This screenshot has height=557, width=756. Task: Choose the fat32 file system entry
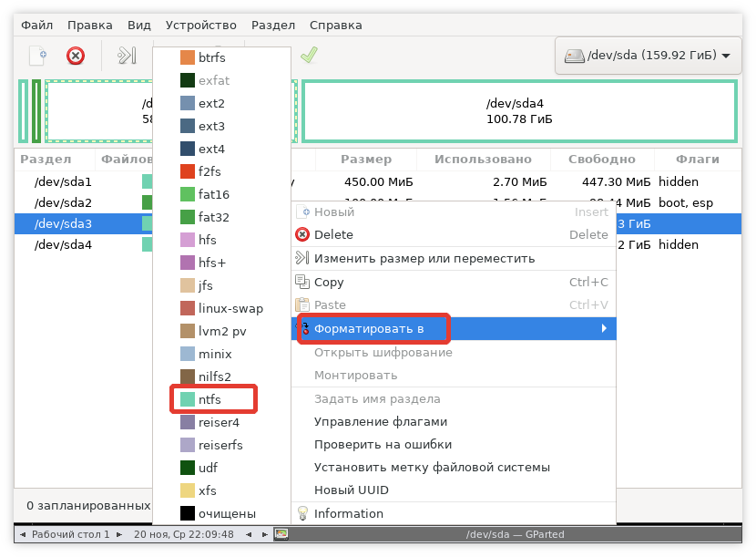coord(213,217)
